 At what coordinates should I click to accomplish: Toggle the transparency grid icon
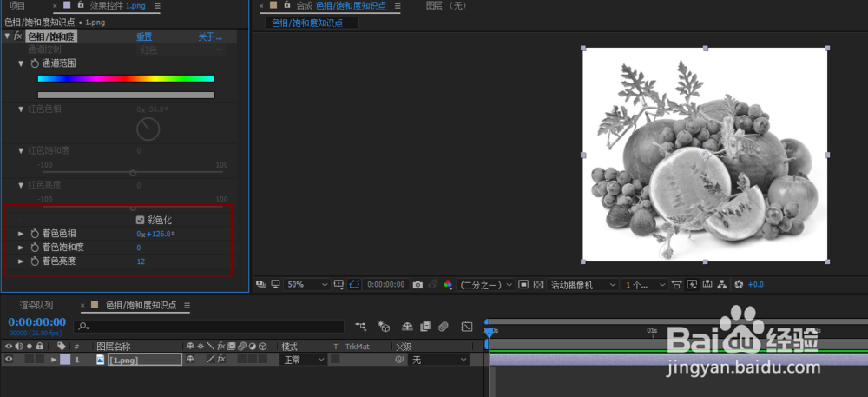click(x=538, y=285)
